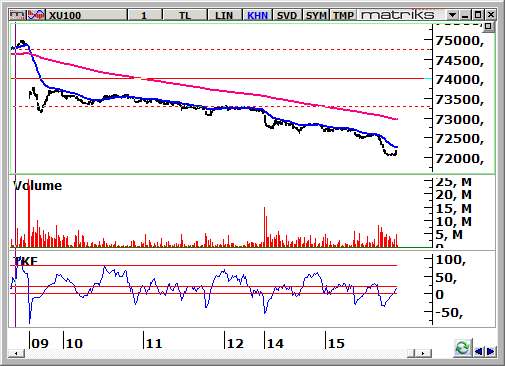
Task: Maximize the chart window
Action: point(478,15)
